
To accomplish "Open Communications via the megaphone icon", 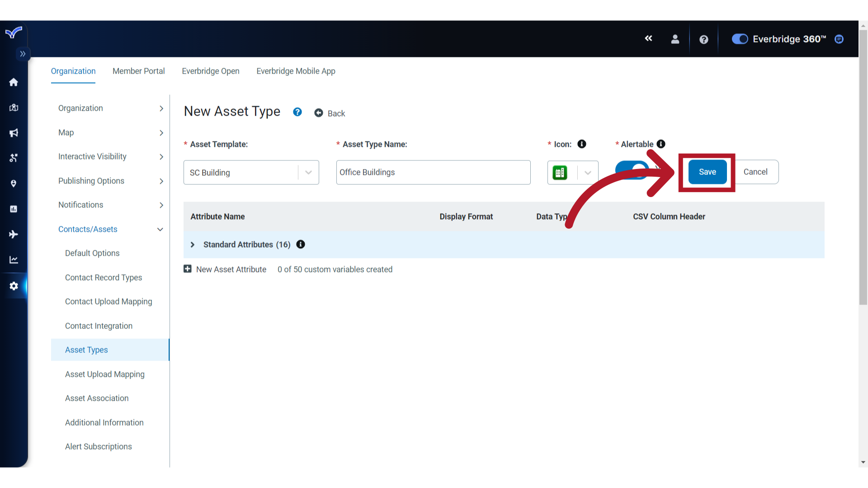I will point(14,133).
